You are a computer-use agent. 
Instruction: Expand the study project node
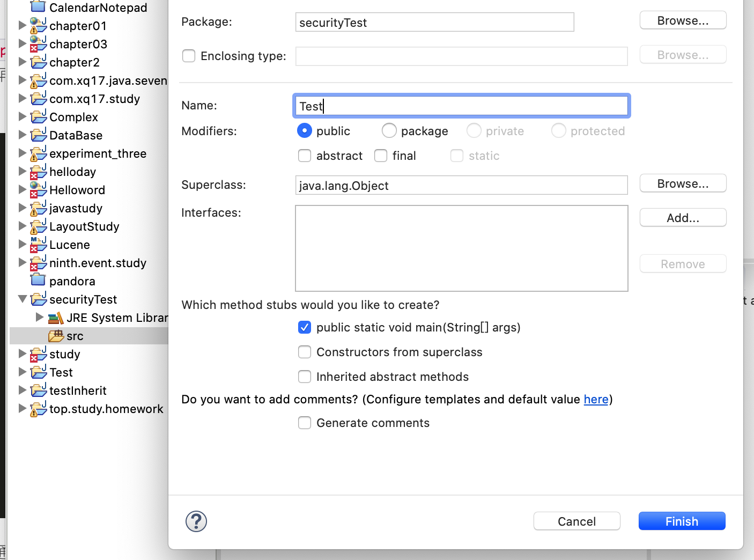click(x=22, y=353)
